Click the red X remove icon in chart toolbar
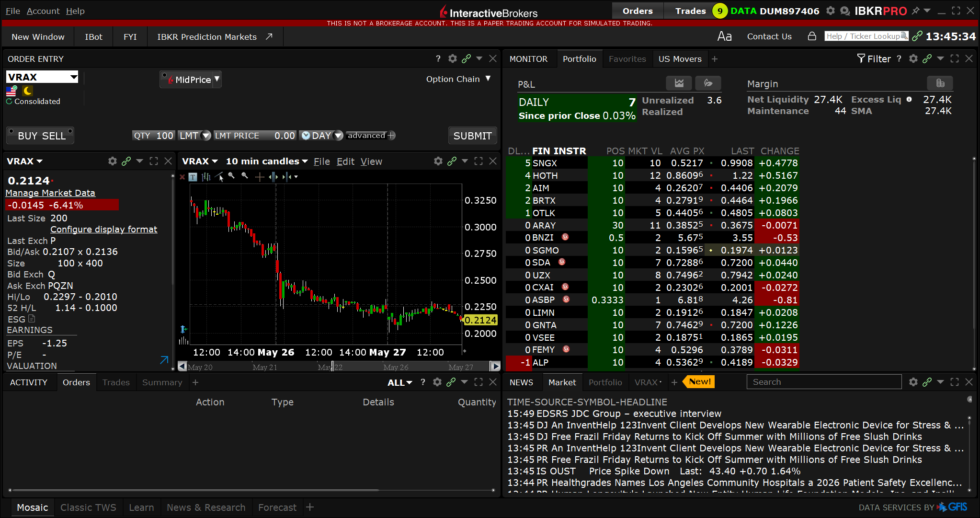The width and height of the screenshot is (980, 518). 182,177
